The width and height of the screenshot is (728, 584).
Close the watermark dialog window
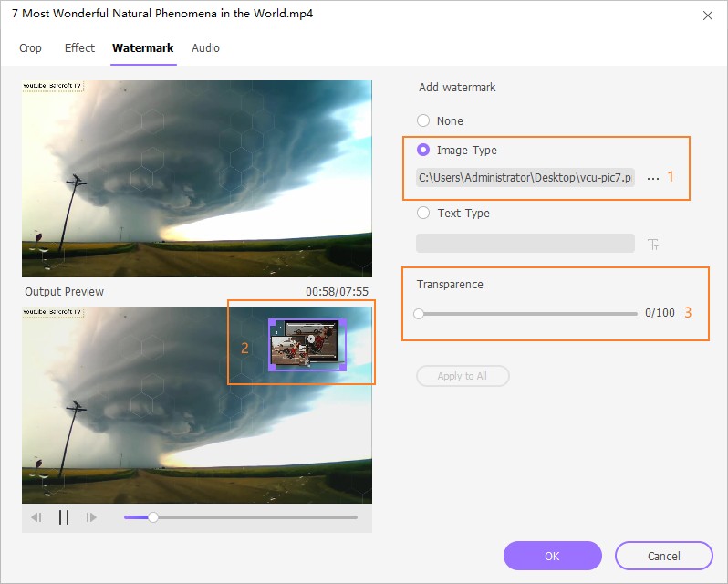point(708,16)
